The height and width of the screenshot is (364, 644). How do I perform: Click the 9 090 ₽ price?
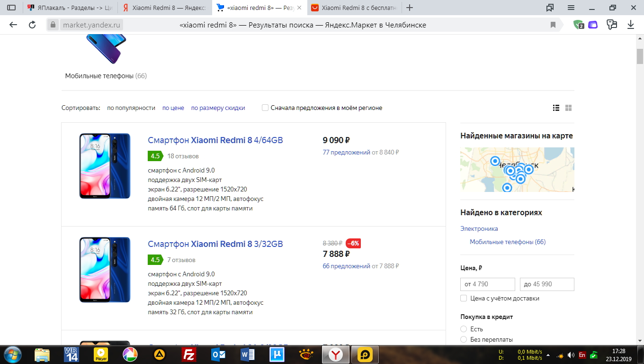click(x=336, y=140)
